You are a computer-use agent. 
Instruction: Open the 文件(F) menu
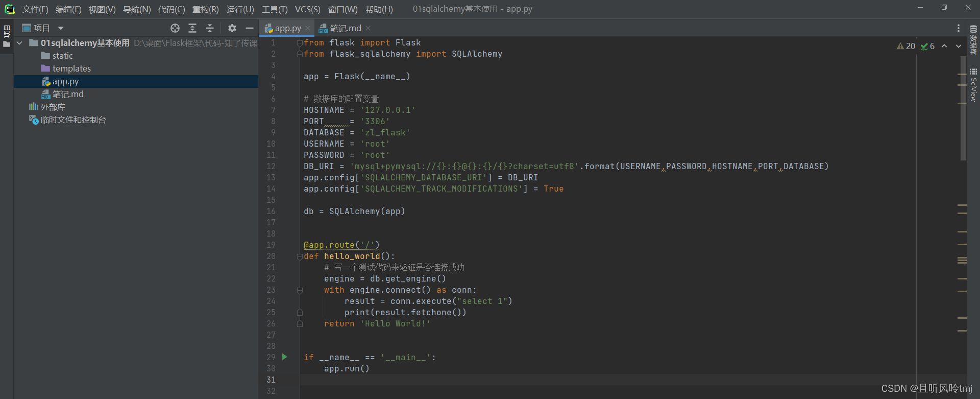pos(35,9)
